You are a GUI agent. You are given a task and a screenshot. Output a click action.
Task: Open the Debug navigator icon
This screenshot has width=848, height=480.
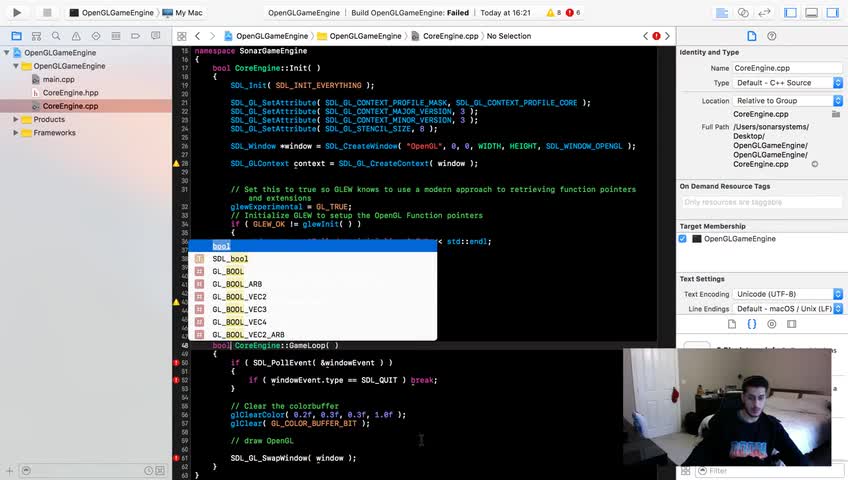116,36
